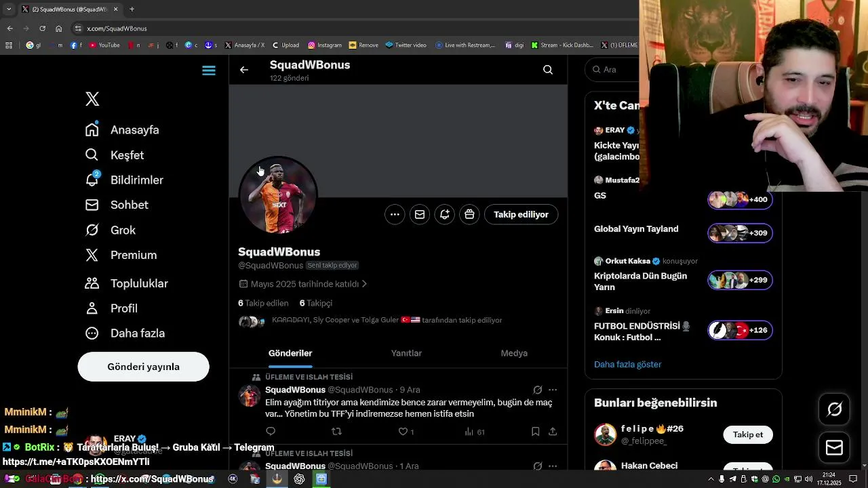Switch to Yanıtlar tab

pyautogui.click(x=406, y=353)
